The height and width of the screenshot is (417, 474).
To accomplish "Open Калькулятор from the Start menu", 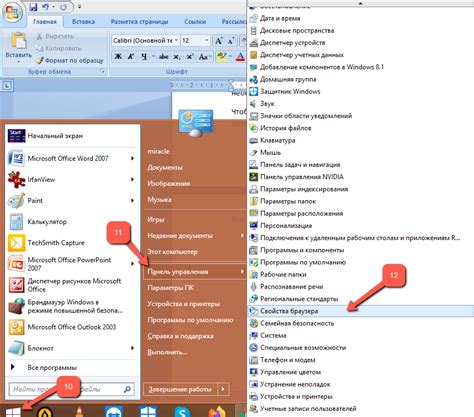I will click(x=72, y=222).
